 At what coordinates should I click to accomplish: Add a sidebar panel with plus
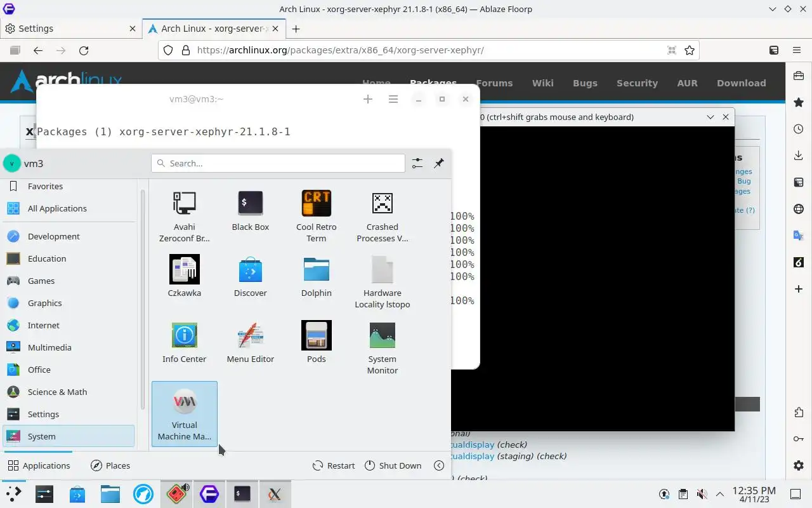(799, 289)
